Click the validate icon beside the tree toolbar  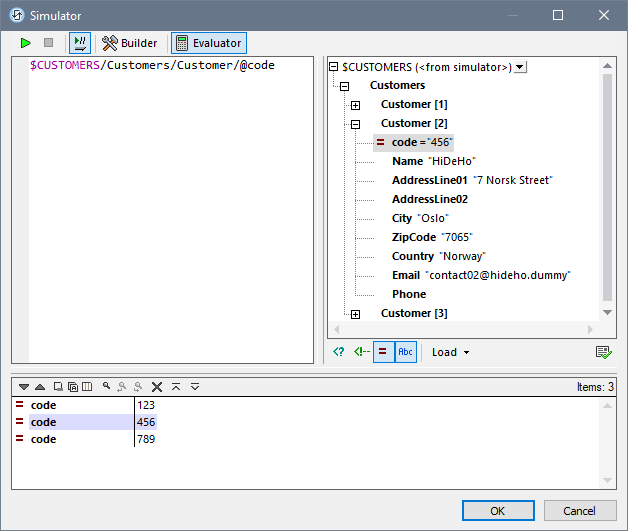[x=603, y=352]
